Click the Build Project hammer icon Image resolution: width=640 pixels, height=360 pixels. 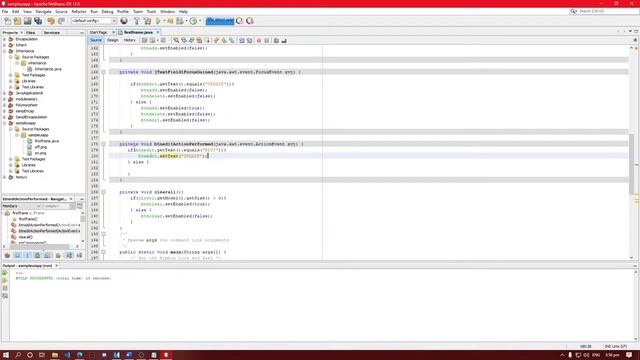click(x=137, y=21)
